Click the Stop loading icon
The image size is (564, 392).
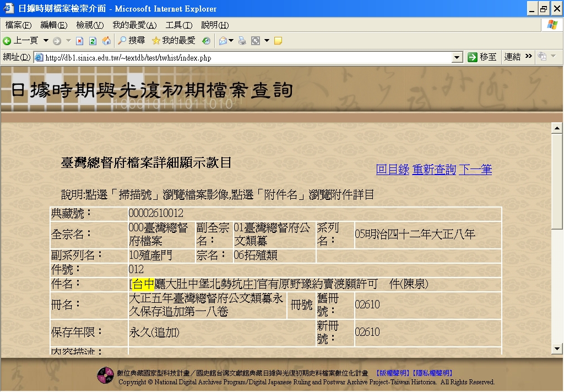(79, 41)
